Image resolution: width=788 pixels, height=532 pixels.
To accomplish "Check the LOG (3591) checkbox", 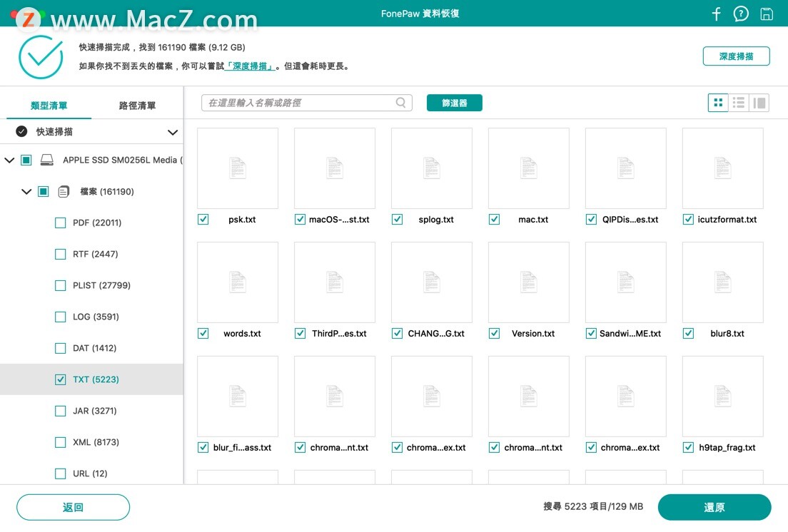I will tap(60, 317).
